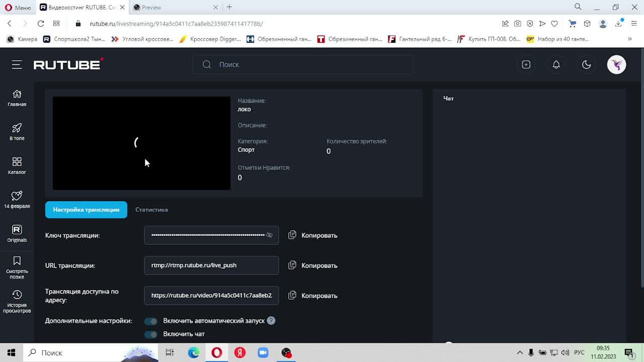Open Спортшкола2 bookmark
The height and width of the screenshot is (362, 644).
point(74,39)
